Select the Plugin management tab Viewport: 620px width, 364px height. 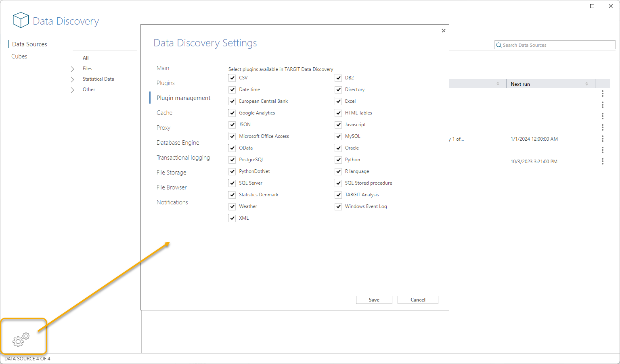(183, 98)
